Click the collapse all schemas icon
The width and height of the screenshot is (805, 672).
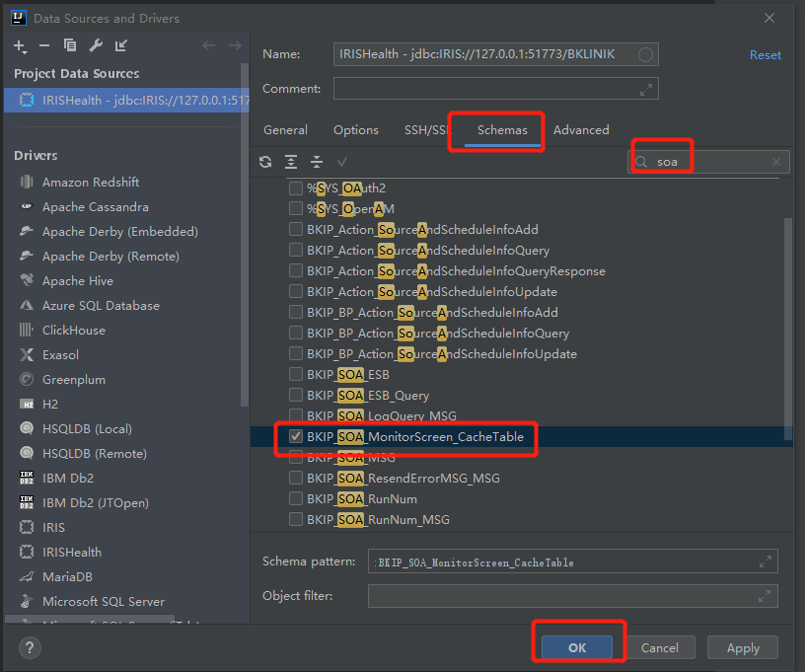[x=316, y=162]
